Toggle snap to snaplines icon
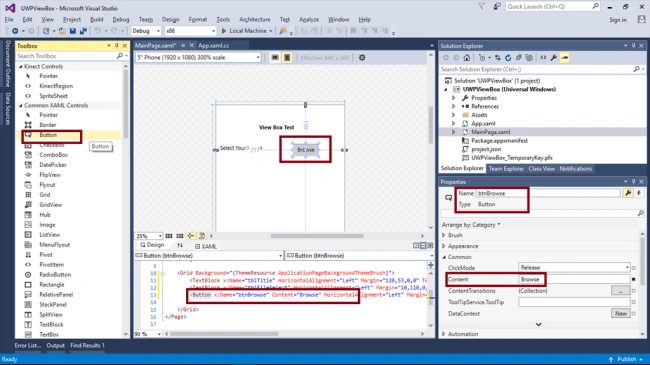 tap(191, 236)
